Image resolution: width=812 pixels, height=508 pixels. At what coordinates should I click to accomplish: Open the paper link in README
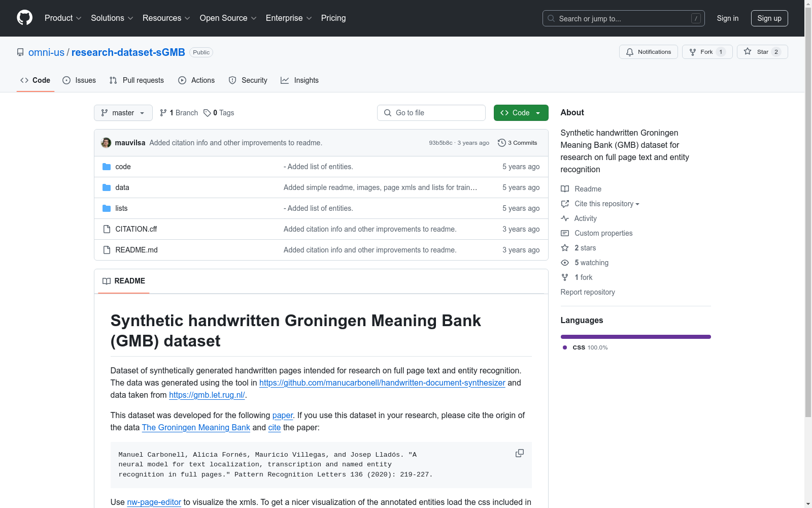click(283, 415)
